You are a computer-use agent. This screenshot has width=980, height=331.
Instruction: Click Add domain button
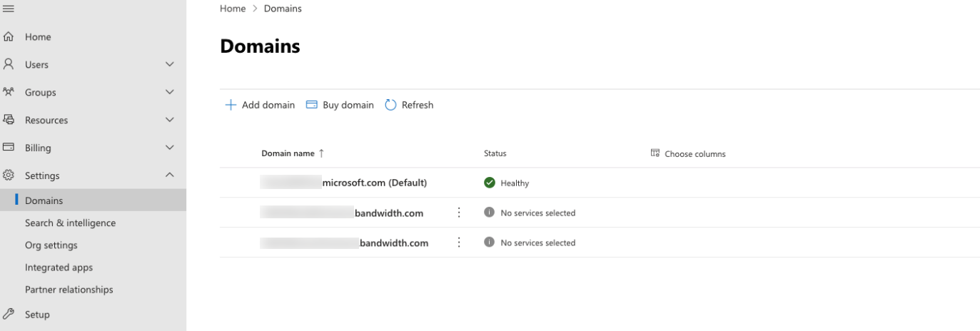pos(260,105)
